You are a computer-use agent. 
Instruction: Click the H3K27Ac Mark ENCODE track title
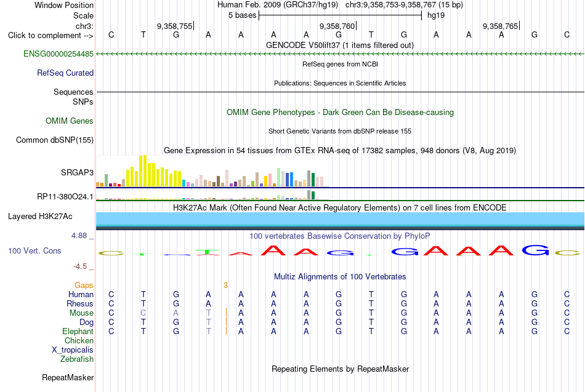pos(340,207)
